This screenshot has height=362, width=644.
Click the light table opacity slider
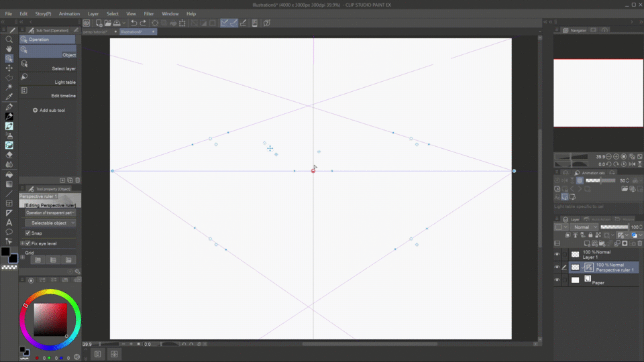(x=600, y=180)
